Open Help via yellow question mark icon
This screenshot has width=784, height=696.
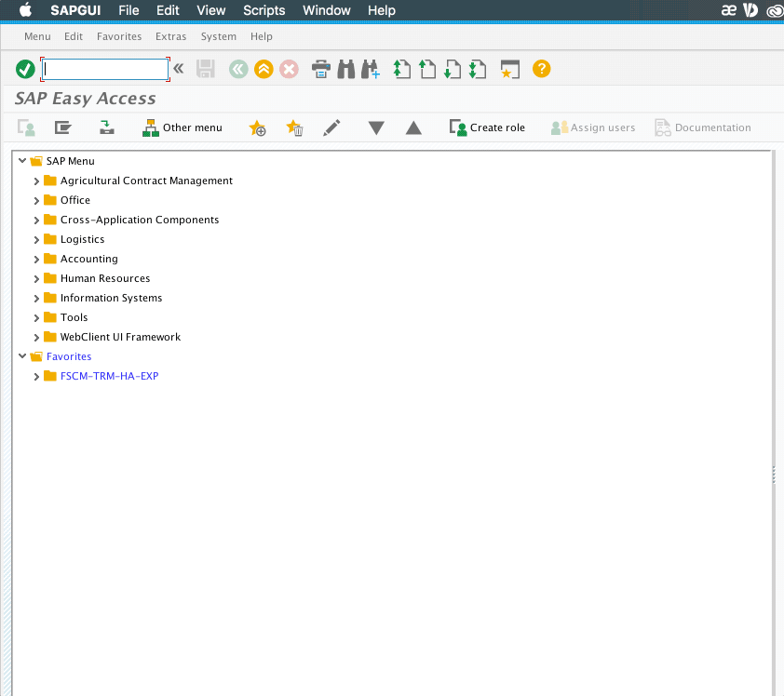point(542,69)
